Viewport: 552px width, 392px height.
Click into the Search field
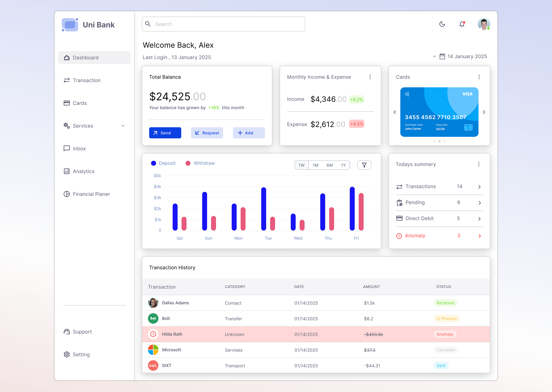(x=223, y=24)
